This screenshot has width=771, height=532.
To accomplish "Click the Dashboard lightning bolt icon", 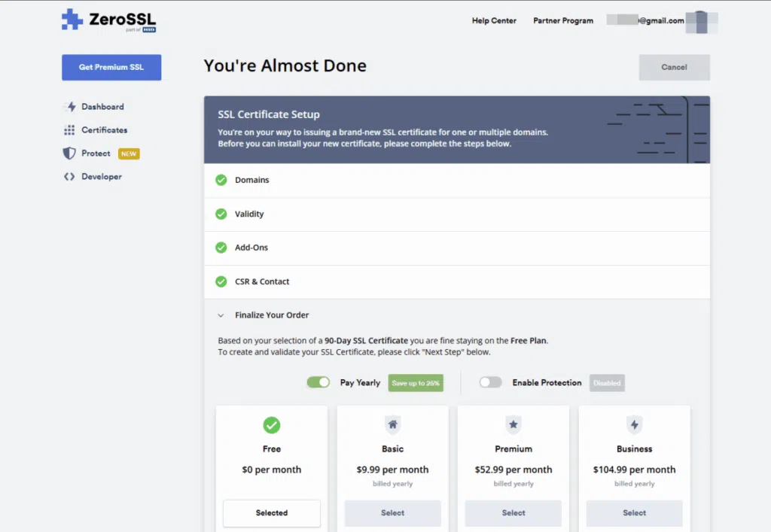I will [70, 107].
